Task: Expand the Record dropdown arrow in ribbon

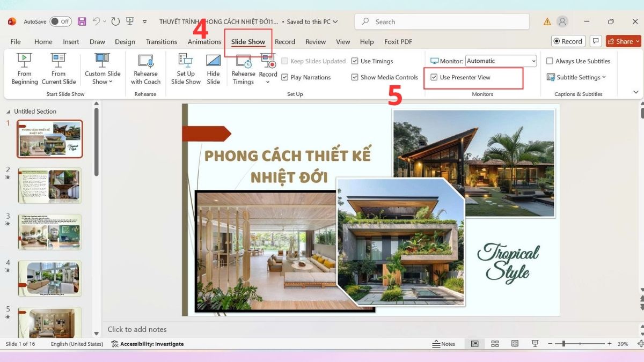Action: pos(268,82)
